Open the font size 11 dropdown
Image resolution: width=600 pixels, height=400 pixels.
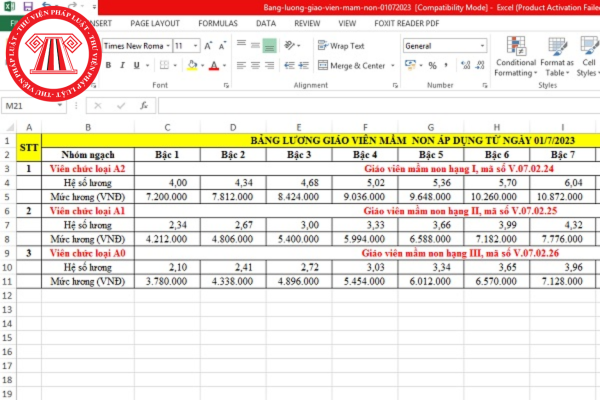(x=194, y=46)
